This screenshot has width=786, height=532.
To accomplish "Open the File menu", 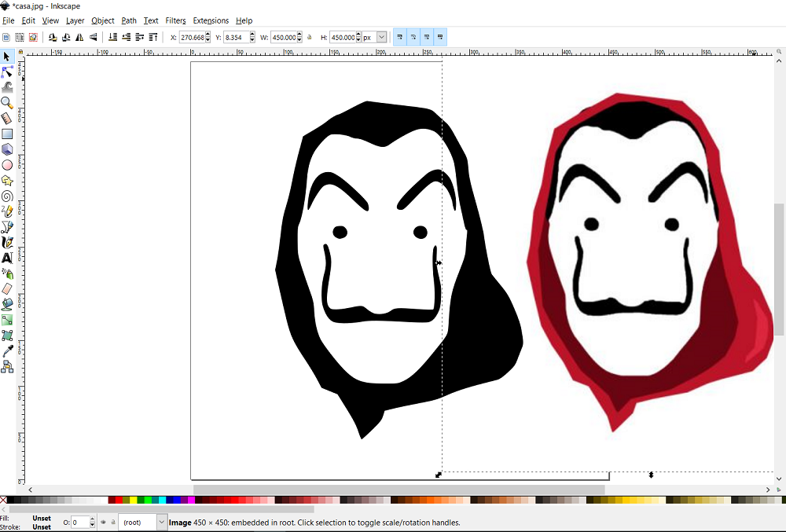I will (8, 20).
